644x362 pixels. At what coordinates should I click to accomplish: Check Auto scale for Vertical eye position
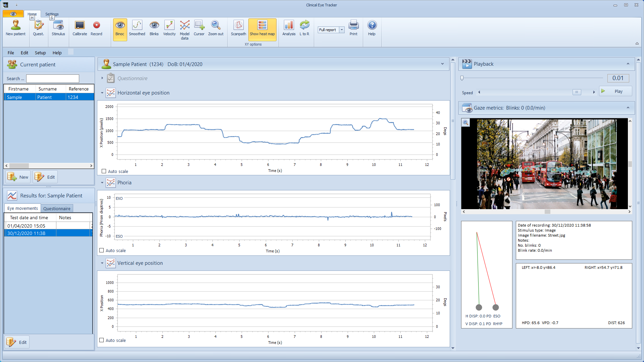(102, 340)
